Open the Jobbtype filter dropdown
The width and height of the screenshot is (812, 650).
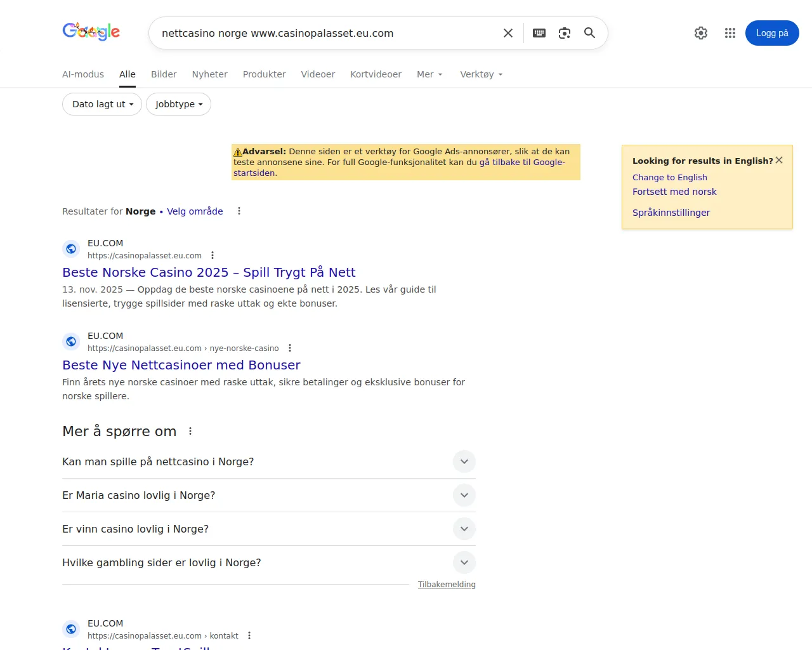[x=178, y=104]
